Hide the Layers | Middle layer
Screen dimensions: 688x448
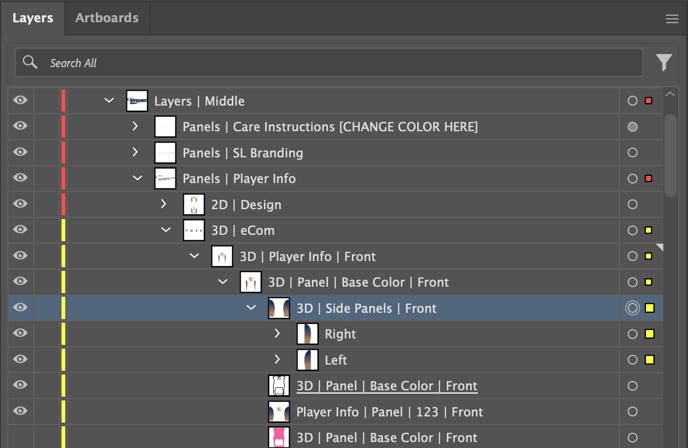(x=20, y=101)
